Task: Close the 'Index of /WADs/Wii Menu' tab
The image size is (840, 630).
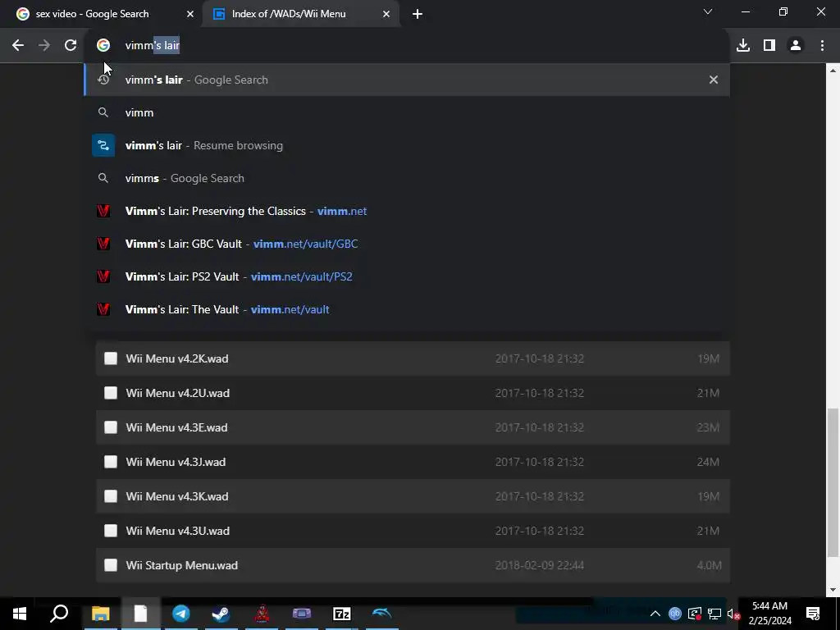Action: coord(386,14)
